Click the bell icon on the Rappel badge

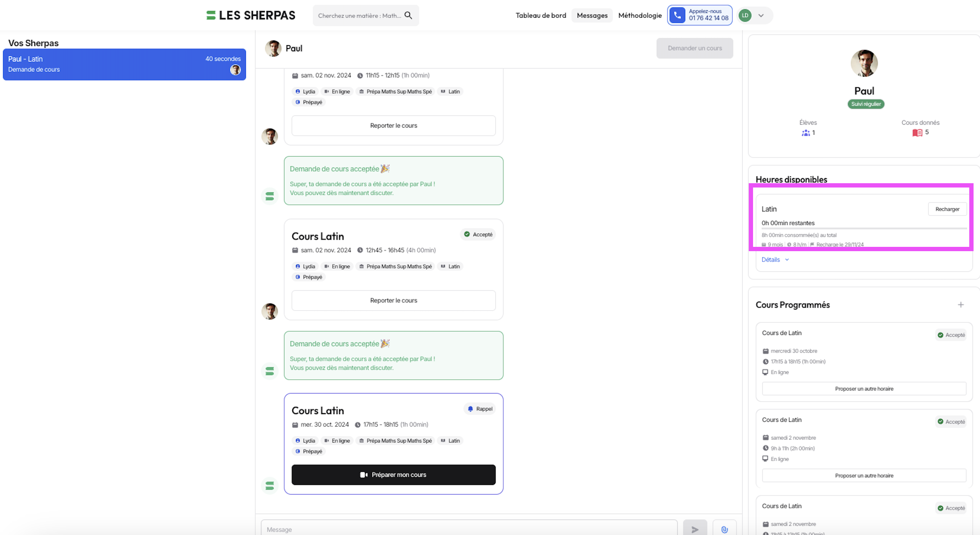470,409
